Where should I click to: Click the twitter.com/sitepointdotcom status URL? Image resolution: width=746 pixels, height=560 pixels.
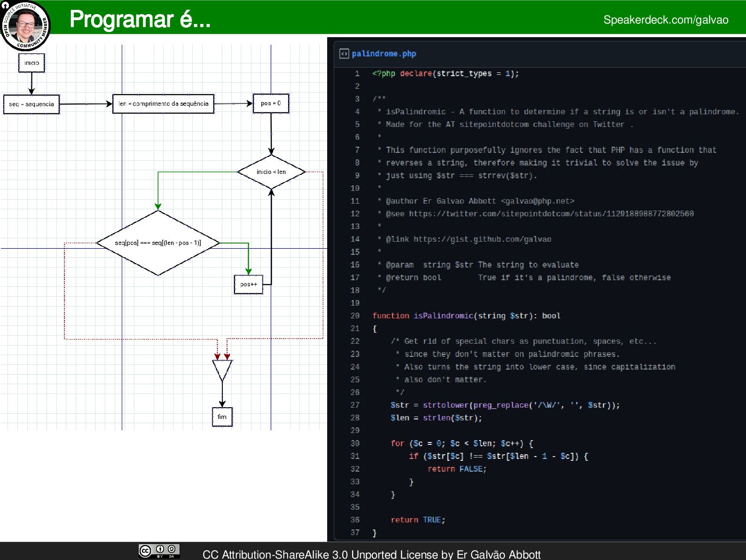551,213
